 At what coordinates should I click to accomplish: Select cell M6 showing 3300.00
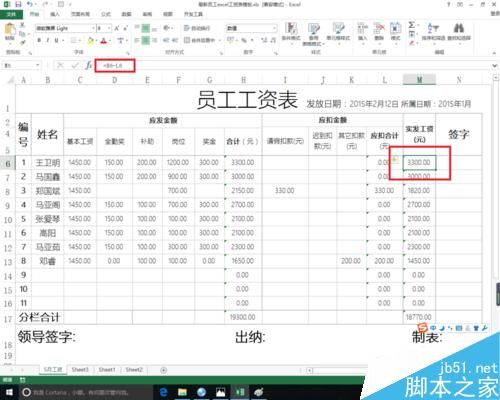(x=419, y=163)
